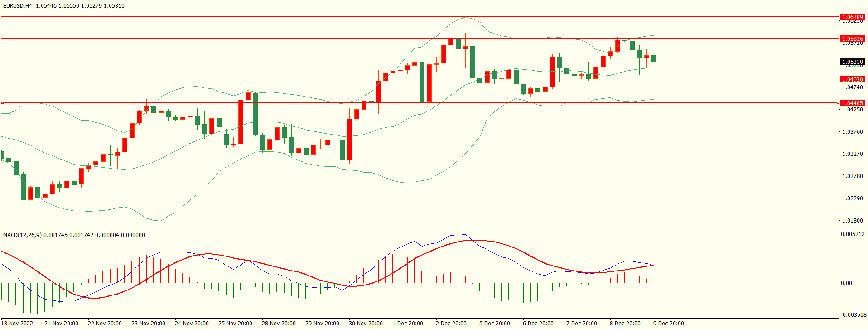Click the 1.03760 value on the price scale
The width and height of the screenshot is (868, 329).
[852, 132]
